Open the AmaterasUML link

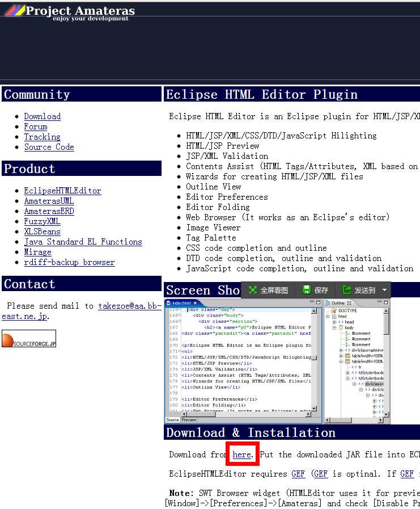pyautogui.click(x=49, y=201)
